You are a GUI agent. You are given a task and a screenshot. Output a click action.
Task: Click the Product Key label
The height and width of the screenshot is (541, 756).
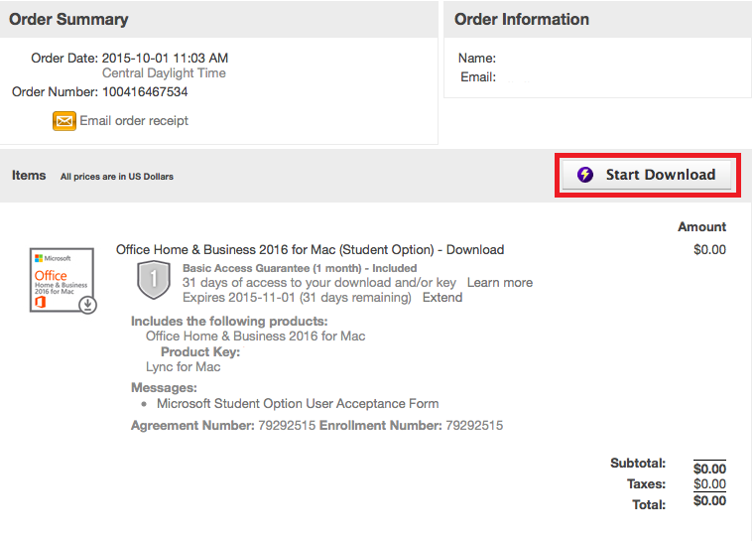coord(200,351)
